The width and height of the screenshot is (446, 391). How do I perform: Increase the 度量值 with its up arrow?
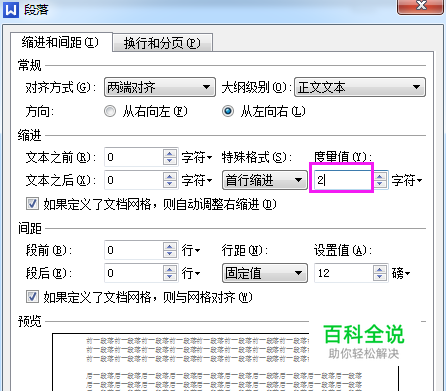click(x=380, y=177)
